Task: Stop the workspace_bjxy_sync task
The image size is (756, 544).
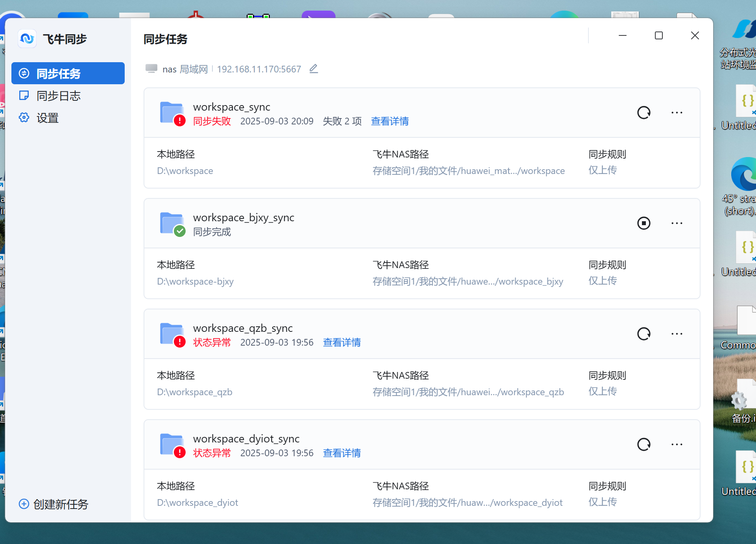Action: click(644, 223)
